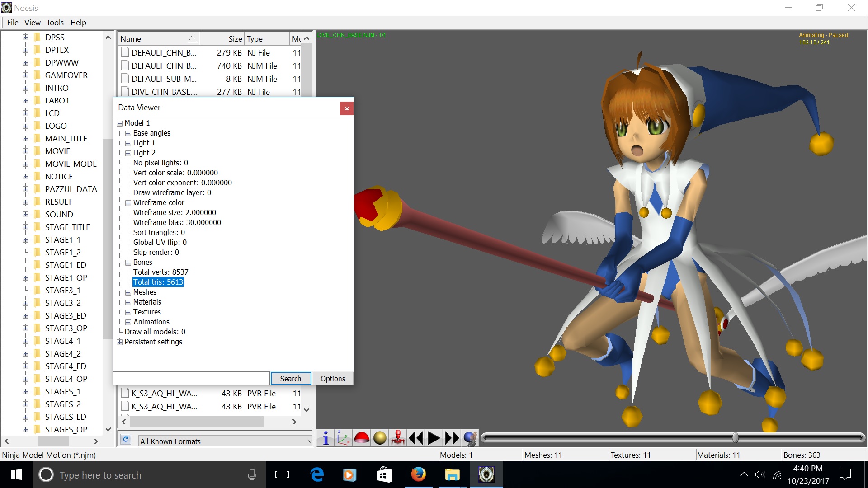
Task: Click the folder tree scroll-down arrow
Action: tap(108, 429)
